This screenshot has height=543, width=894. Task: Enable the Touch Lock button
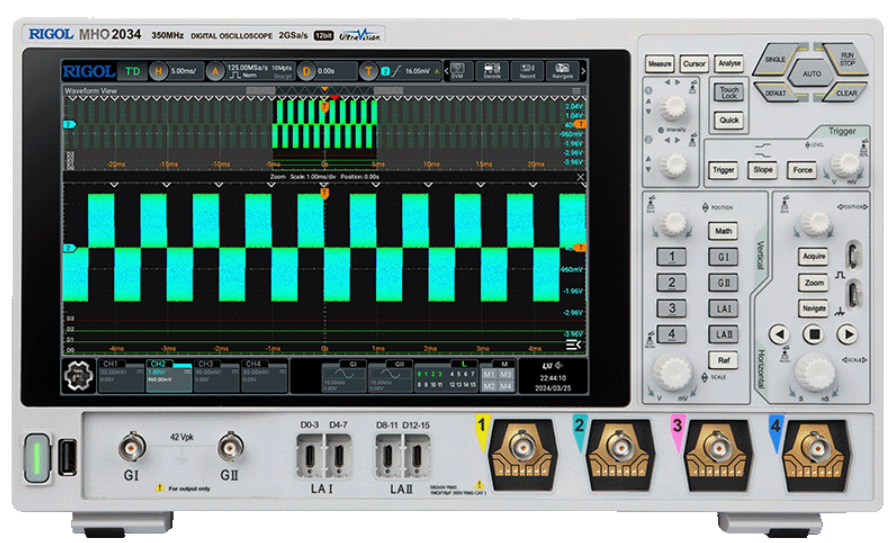[729, 93]
